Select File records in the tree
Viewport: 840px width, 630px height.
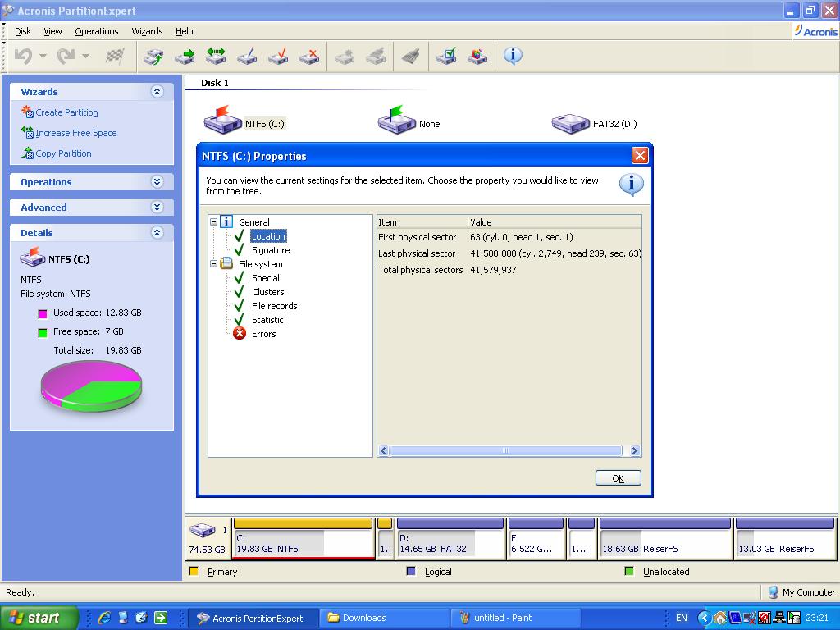click(x=274, y=306)
